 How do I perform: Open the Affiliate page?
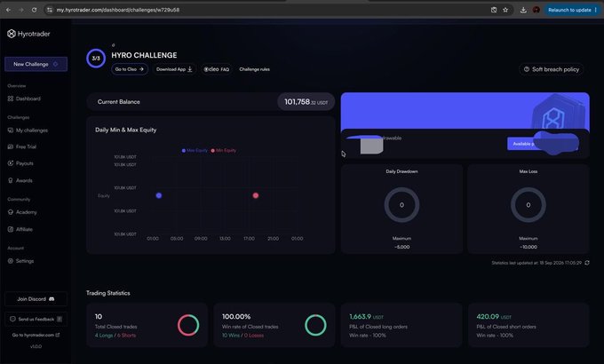(20, 229)
